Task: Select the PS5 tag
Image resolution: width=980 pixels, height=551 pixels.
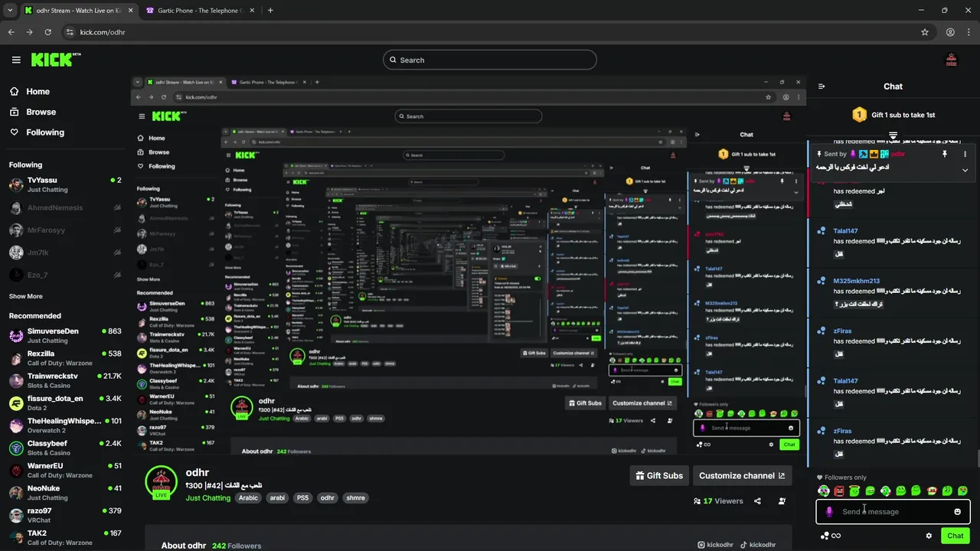Action: 302,497
